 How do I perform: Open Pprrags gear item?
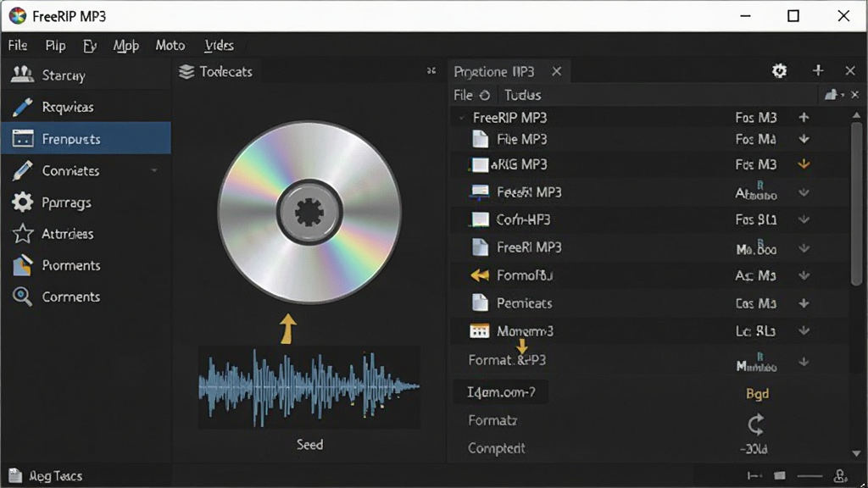(86, 202)
